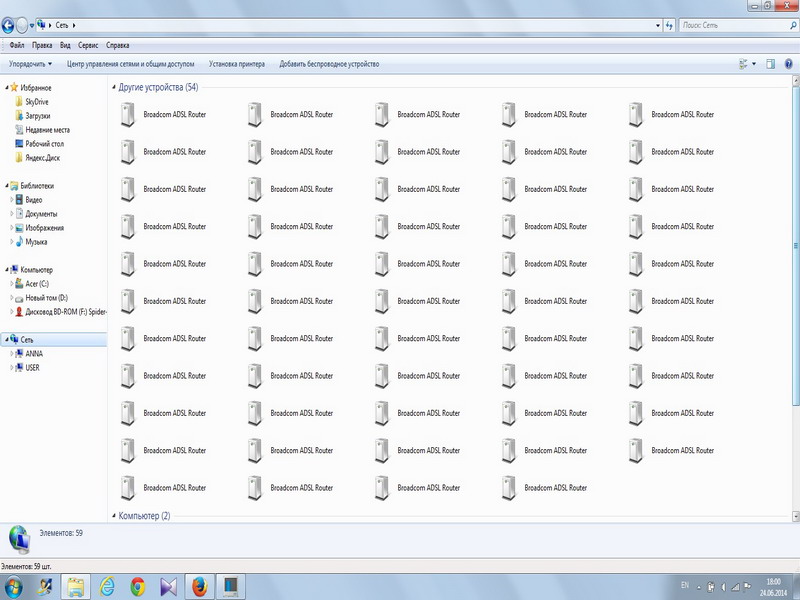
Task: Expand the Видео library node
Action: (x=12, y=199)
